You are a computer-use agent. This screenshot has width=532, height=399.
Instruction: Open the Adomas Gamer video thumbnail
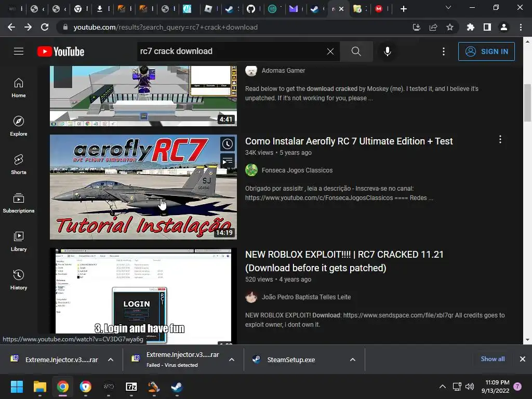(x=143, y=96)
